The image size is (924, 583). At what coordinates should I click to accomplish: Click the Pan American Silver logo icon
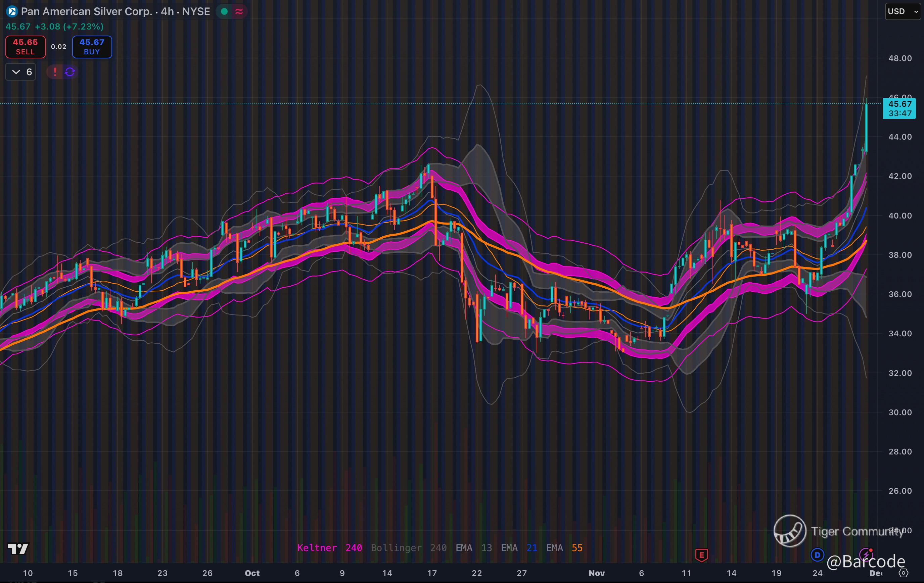click(12, 11)
